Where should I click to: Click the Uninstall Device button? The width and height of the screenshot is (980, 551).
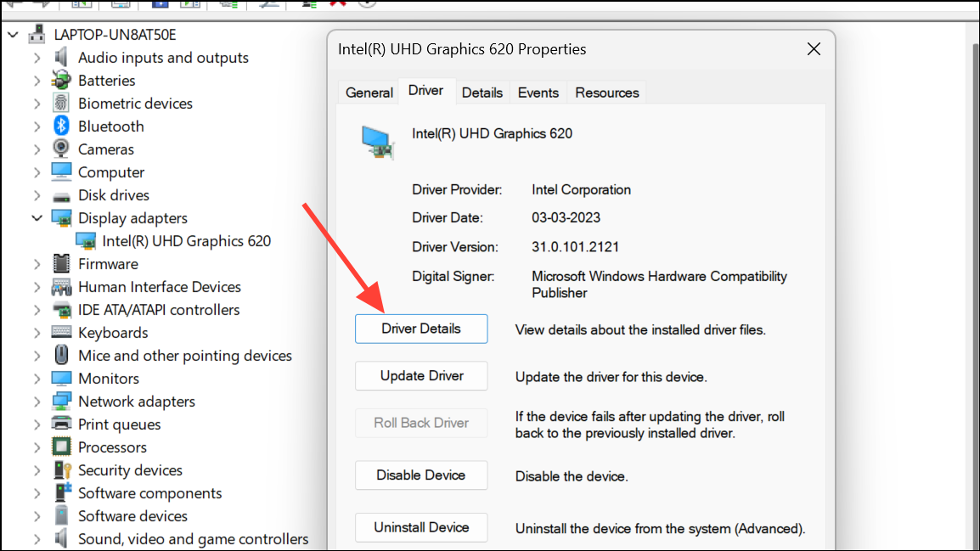(x=421, y=527)
